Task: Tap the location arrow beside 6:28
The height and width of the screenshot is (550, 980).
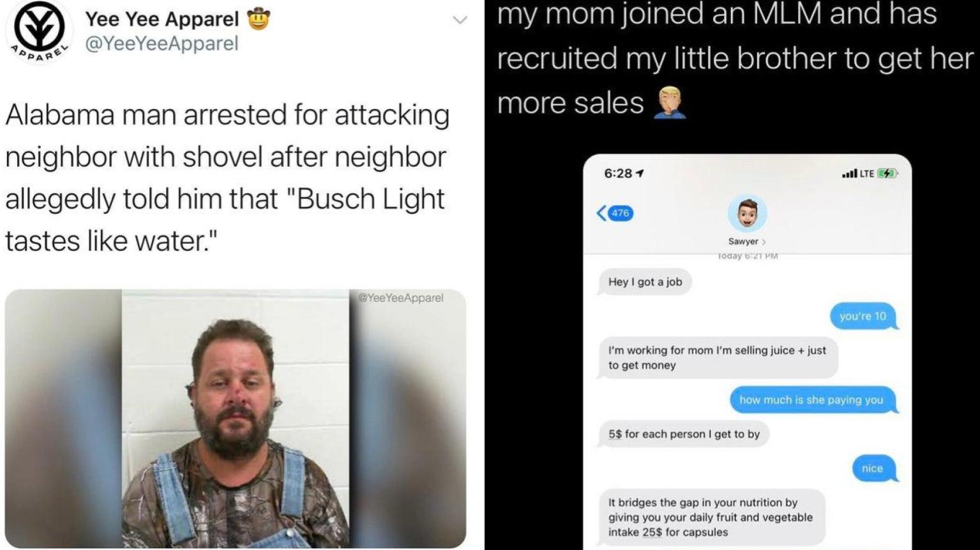Action: click(640, 174)
